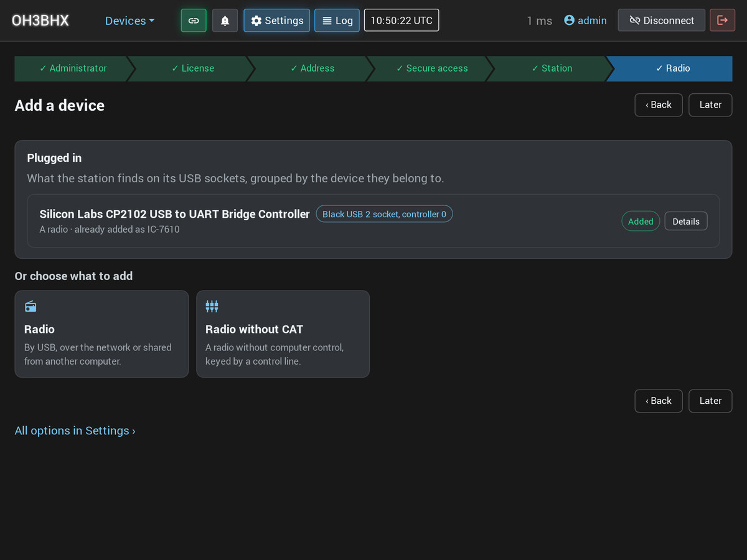Image resolution: width=747 pixels, height=560 pixels.
Task: Expand the Devices dropdown menu
Action: [x=129, y=21]
